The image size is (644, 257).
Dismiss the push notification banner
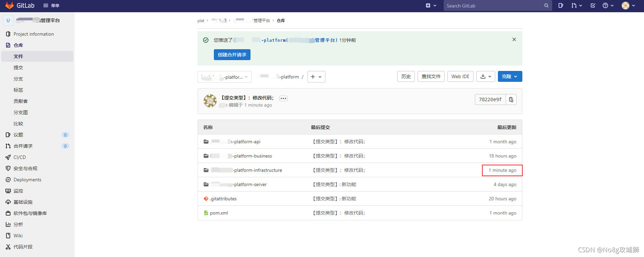[x=514, y=39]
